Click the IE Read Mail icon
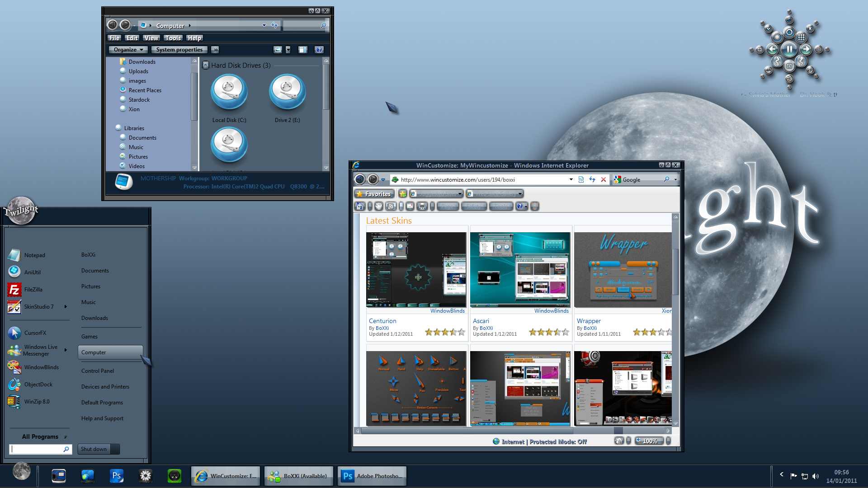Screen dimensions: 868x488 (x=410, y=206)
